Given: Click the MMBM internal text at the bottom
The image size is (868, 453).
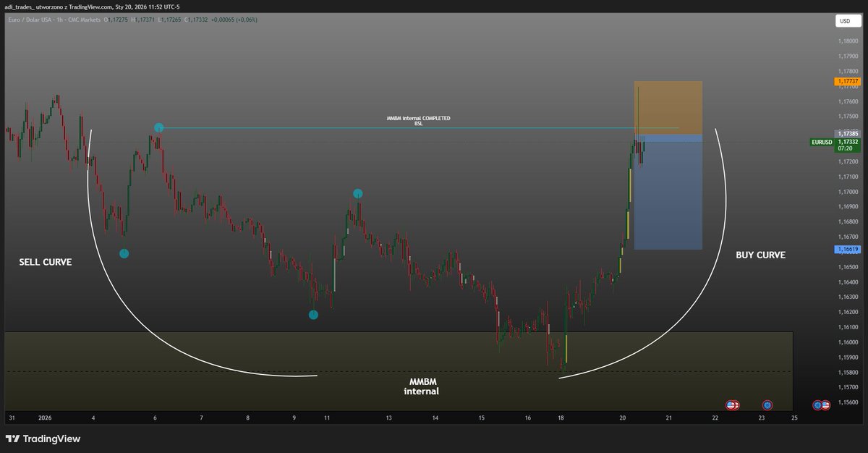Looking at the screenshot, I should coord(421,386).
